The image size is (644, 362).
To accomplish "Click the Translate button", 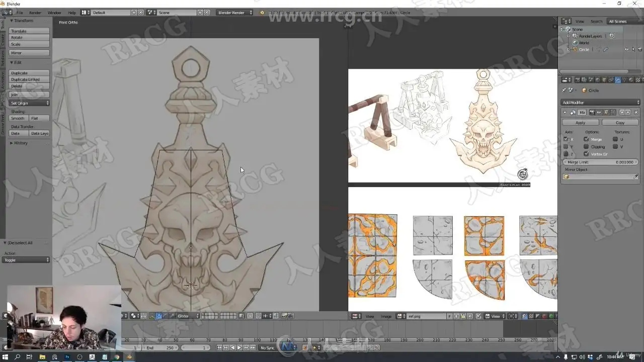I will pos(30,31).
